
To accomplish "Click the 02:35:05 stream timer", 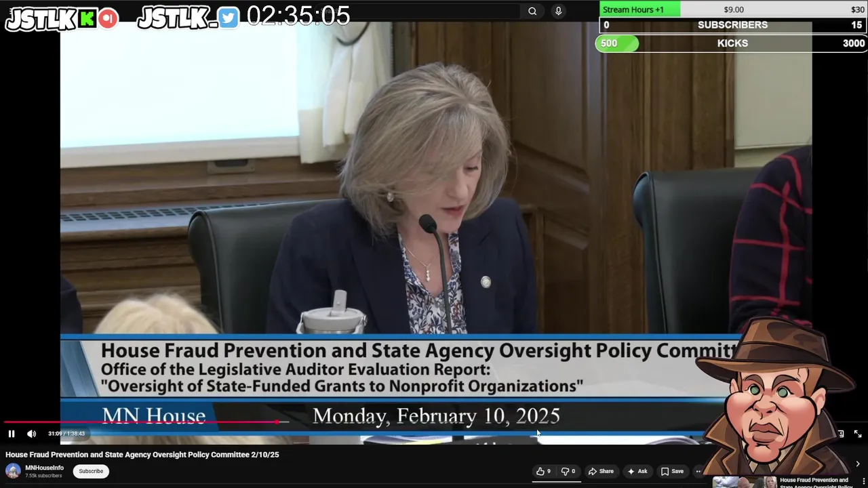I will [298, 16].
